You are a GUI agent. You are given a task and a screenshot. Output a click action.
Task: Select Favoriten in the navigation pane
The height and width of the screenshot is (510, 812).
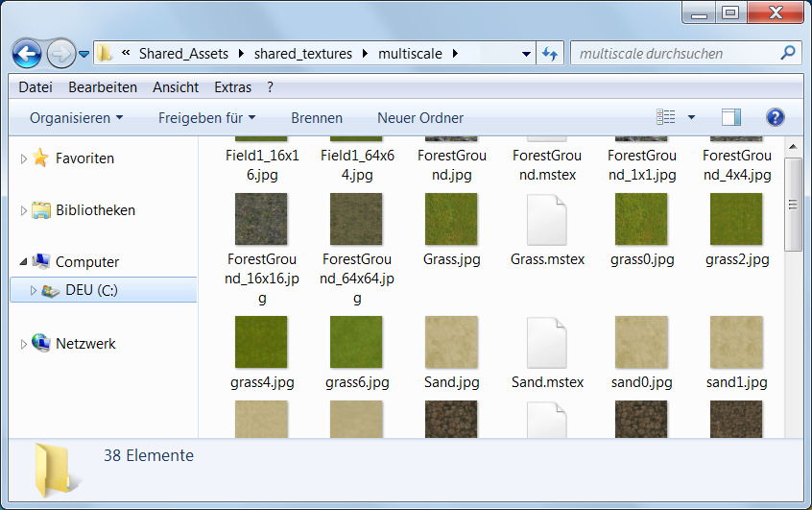84,158
